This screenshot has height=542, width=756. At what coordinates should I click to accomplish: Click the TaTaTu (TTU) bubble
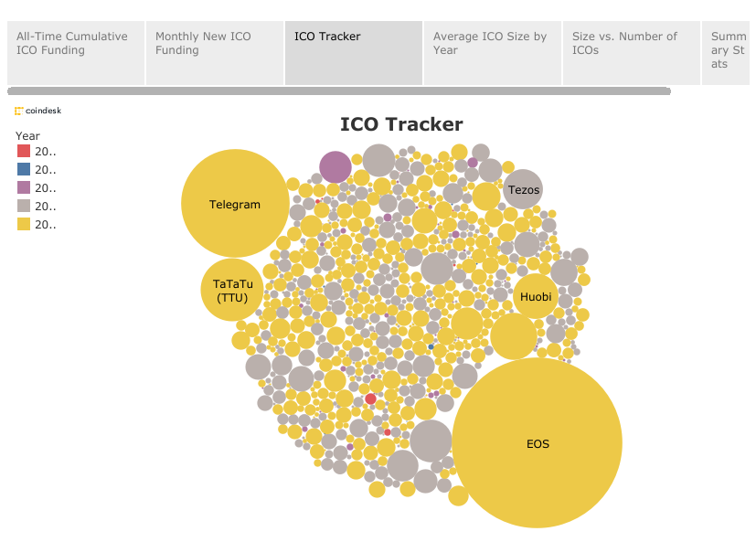click(232, 290)
